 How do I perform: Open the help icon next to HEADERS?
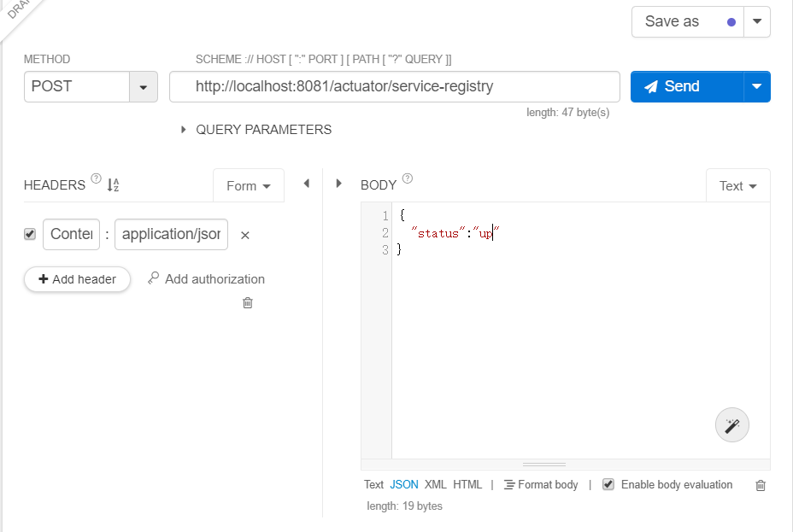point(96,179)
